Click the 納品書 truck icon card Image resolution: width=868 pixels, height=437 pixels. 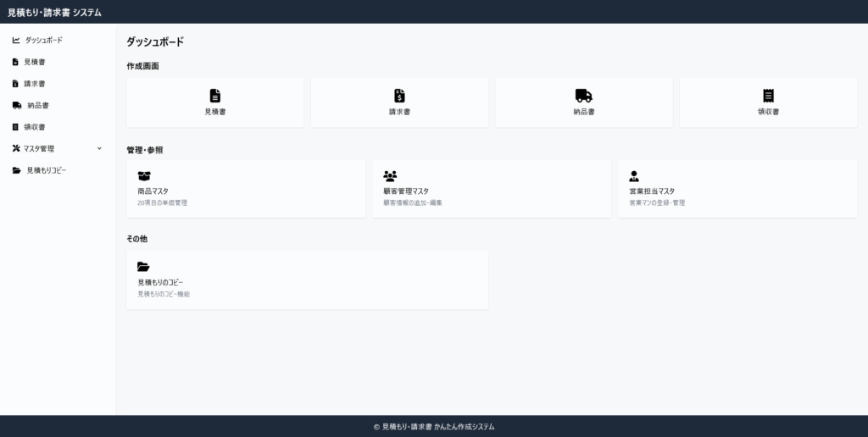(583, 96)
